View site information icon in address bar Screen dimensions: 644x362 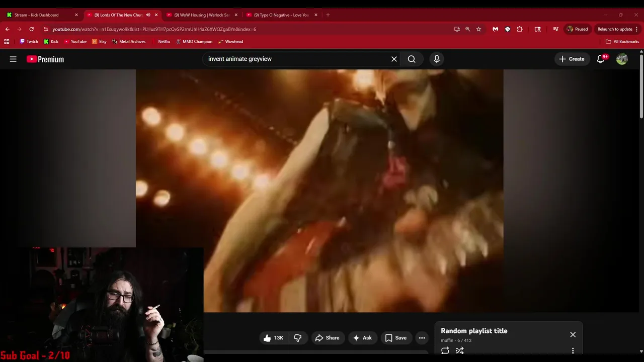click(46, 29)
